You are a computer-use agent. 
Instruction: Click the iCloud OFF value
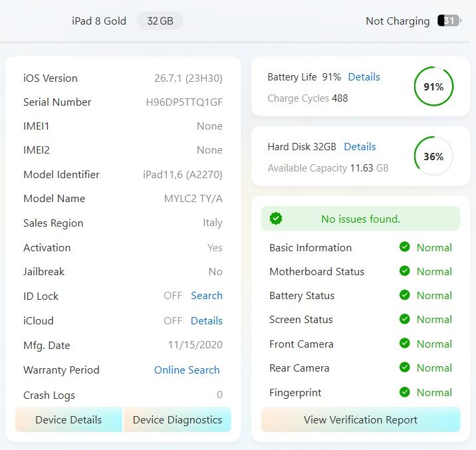(x=173, y=321)
